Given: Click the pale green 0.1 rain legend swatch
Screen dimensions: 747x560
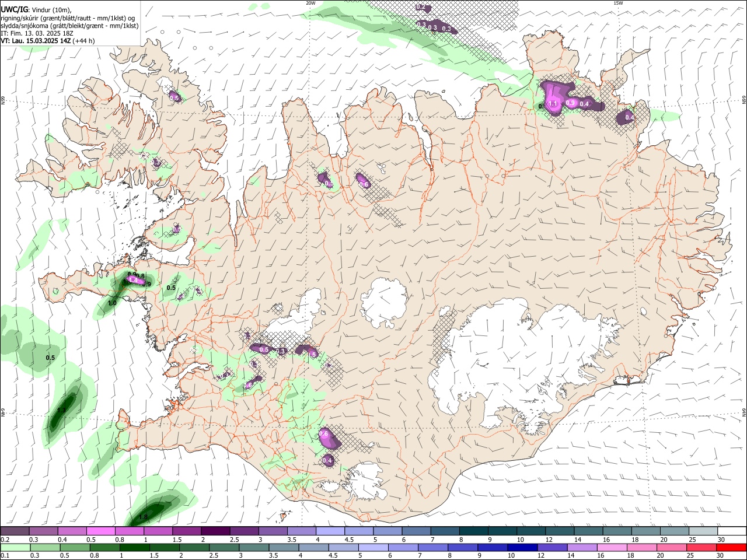Looking at the screenshot, I should [15, 547].
